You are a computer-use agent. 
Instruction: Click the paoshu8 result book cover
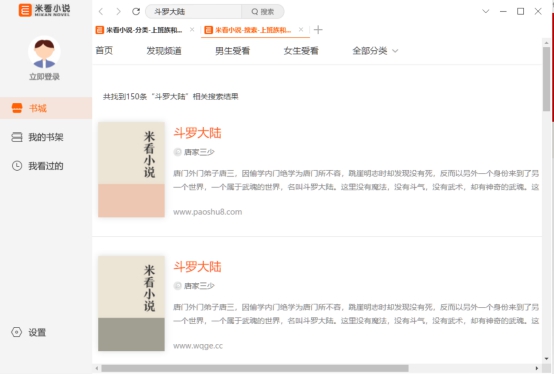tap(131, 169)
